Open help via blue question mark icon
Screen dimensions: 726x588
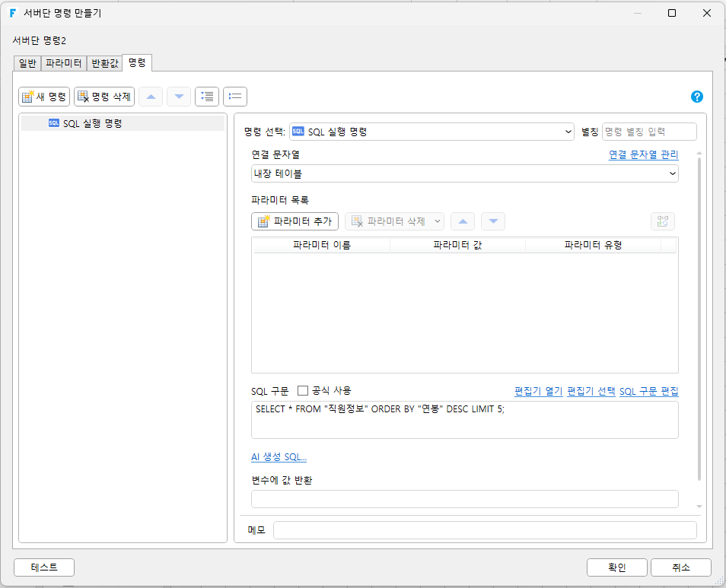click(697, 97)
